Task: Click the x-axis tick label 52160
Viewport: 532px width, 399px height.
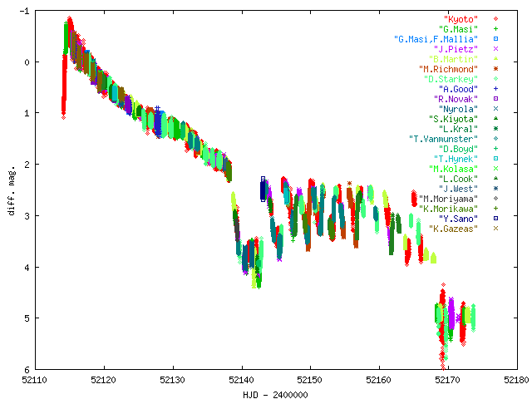Action: [379, 381]
